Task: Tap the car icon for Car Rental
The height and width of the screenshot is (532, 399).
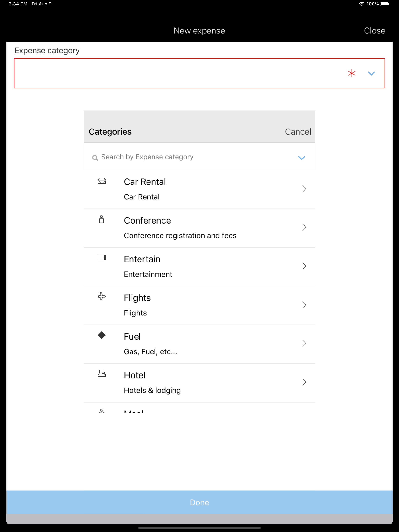Action: pyautogui.click(x=102, y=181)
